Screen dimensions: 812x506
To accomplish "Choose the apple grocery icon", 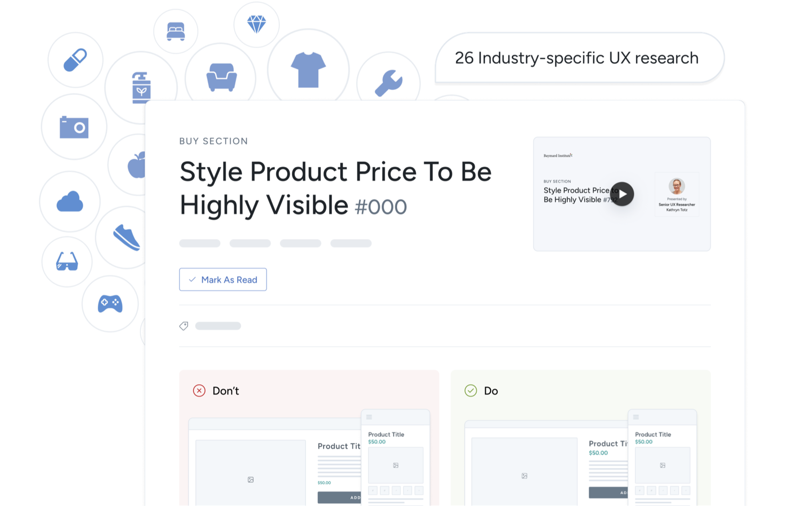I will tap(136, 165).
